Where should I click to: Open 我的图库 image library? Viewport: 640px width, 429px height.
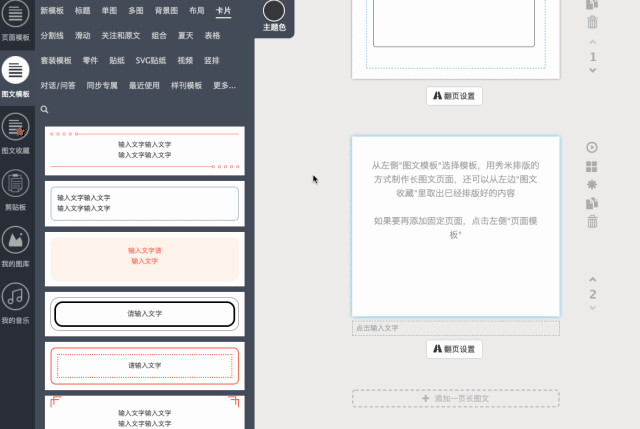tap(16, 247)
